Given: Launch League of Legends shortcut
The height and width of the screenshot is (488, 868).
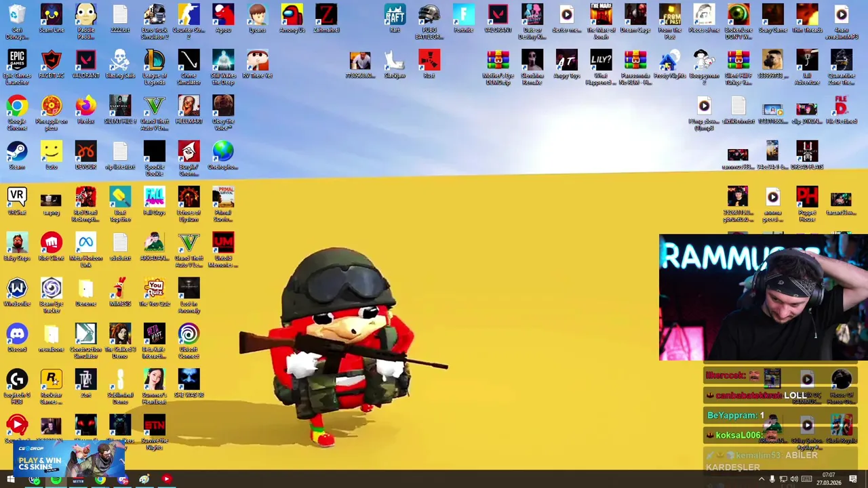Looking at the screenshot, I should 155,67.
